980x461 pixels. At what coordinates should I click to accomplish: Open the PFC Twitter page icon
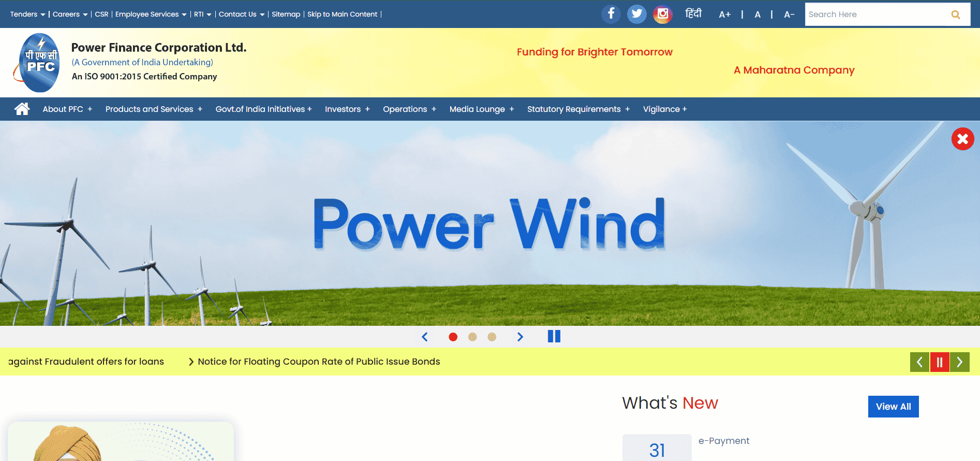pos(636,14)
